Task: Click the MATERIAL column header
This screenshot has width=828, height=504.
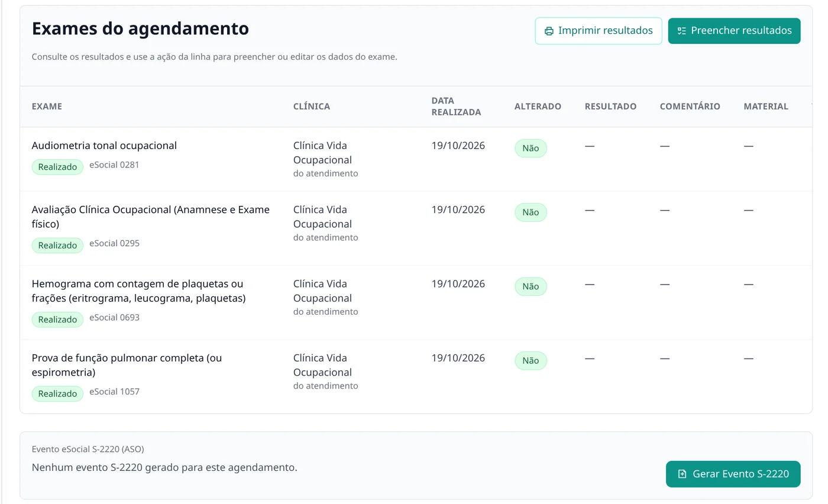Action: pos(766,106)
